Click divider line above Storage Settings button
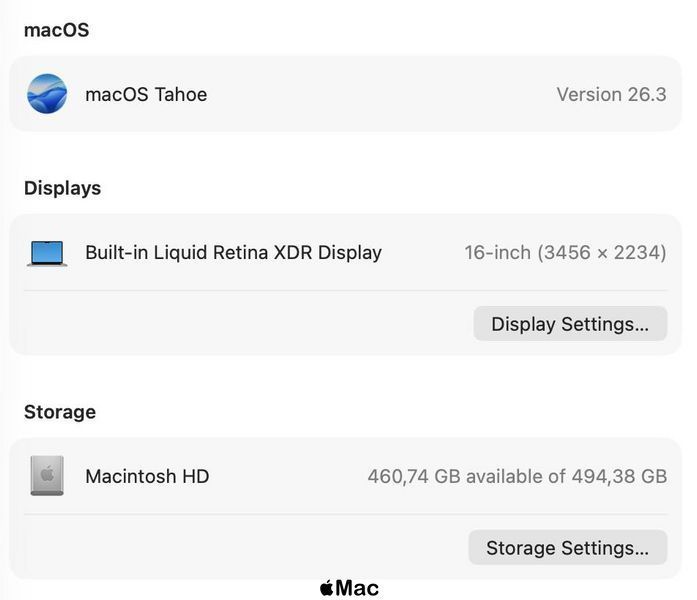 pos(345,514)
